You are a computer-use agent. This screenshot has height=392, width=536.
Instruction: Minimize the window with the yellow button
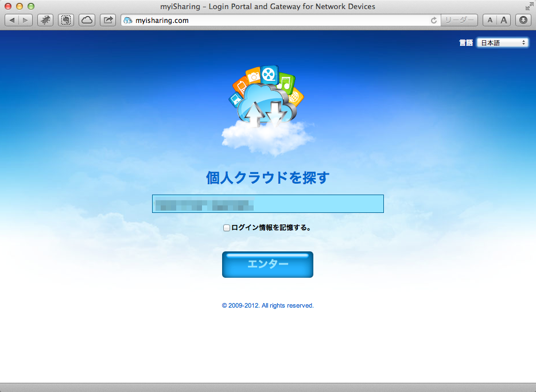tap(20, 6)
